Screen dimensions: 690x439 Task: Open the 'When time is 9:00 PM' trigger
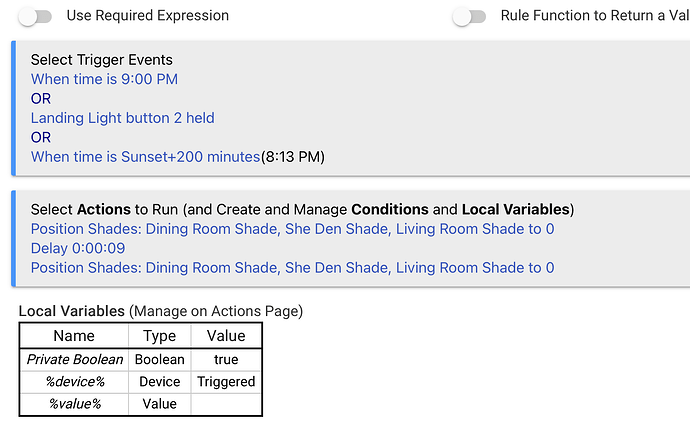(104, 79)
